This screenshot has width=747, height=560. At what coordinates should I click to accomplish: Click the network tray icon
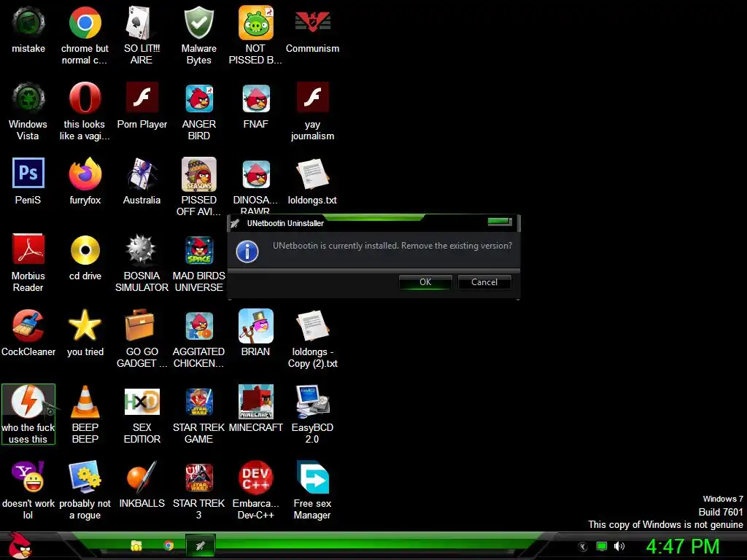(x=602, y=546)
